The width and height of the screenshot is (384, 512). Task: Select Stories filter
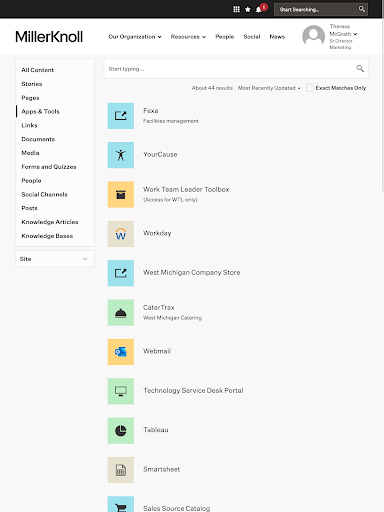click(32, 84)
